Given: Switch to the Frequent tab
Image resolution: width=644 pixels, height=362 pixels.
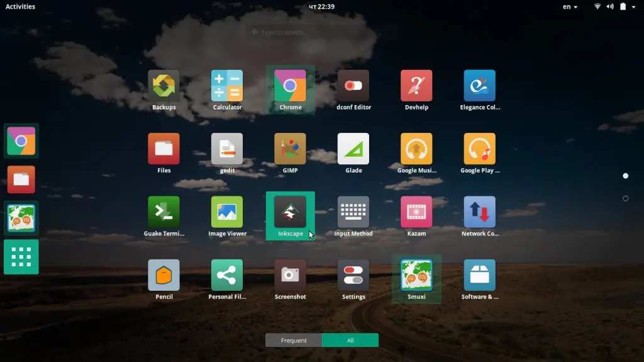Looking at the screenshot, I should (294, 340).
